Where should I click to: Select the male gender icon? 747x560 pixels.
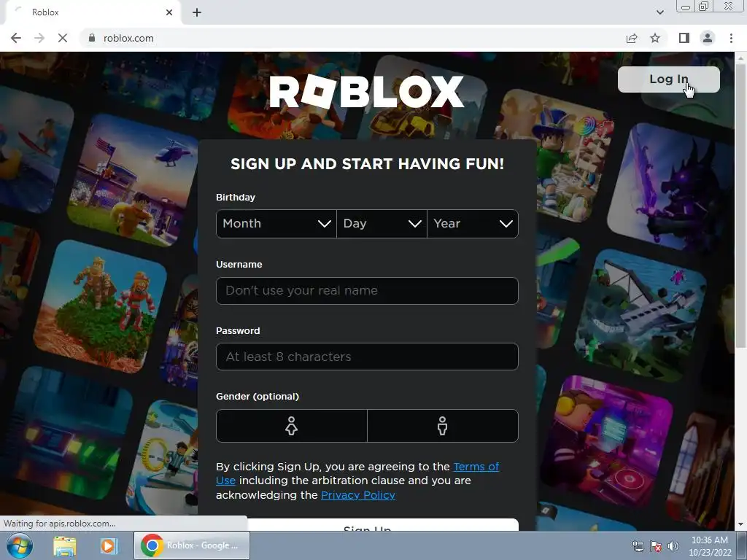443,426
